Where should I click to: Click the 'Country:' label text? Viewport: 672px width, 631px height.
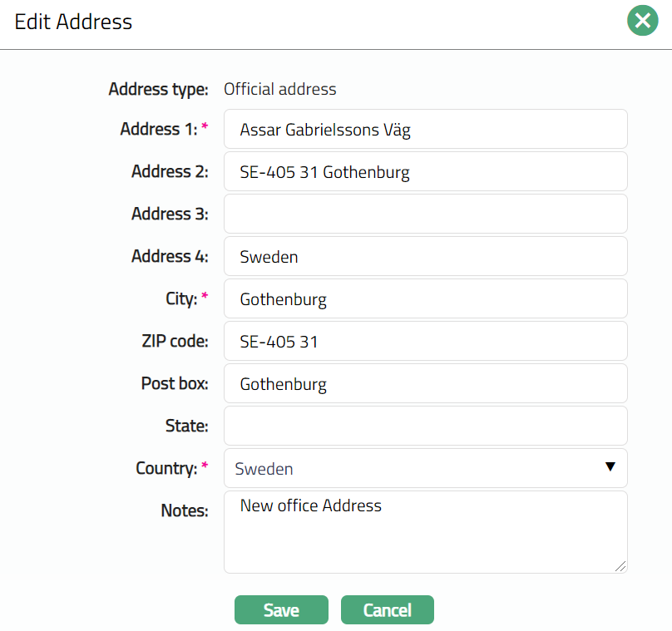(166, 469)
